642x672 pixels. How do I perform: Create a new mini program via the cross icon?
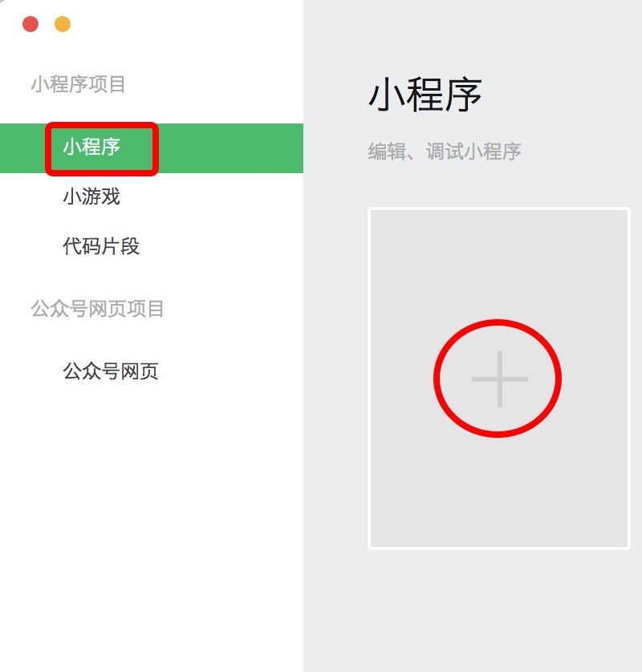[500, 379]
